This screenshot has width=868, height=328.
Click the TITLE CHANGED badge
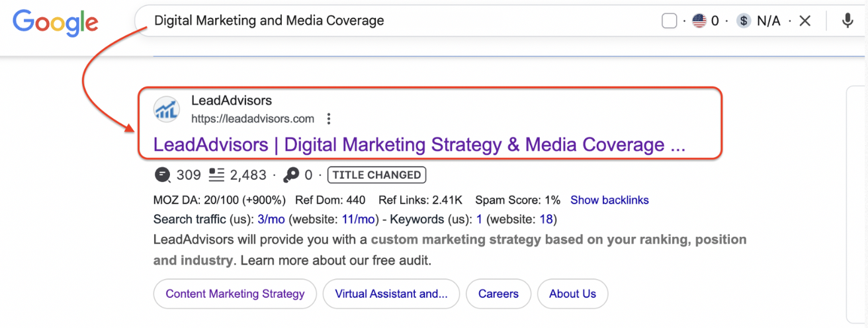point(376,175)
